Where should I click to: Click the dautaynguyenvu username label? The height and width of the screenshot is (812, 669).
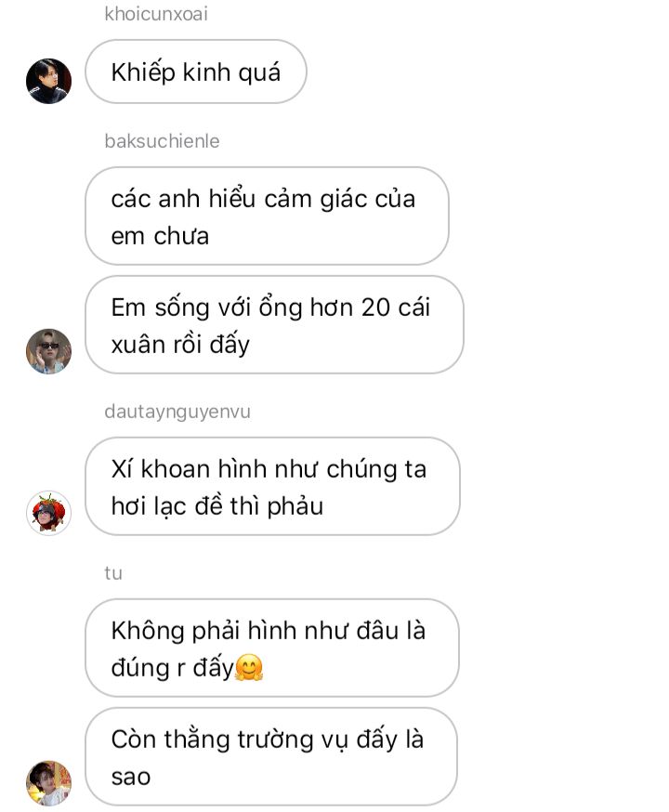[x=177, y=412]
